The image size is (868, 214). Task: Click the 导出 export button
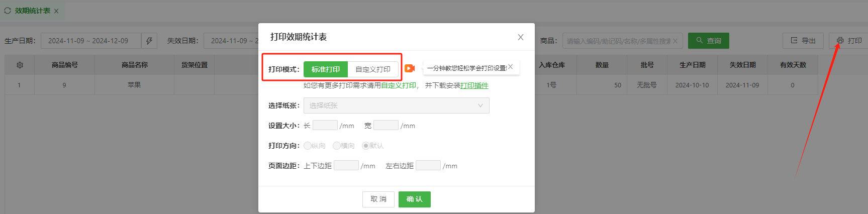click(x=803, y=41)
